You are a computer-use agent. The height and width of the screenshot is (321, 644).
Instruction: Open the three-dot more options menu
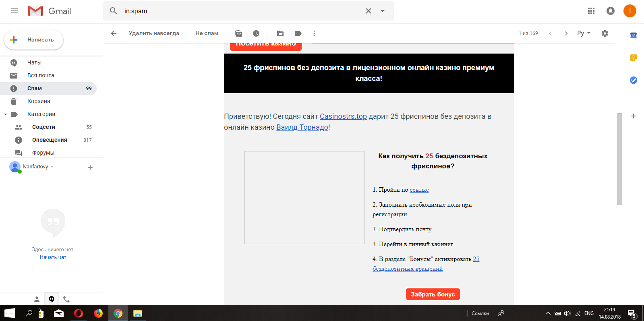pyautogui.click(x=314, y=33)
